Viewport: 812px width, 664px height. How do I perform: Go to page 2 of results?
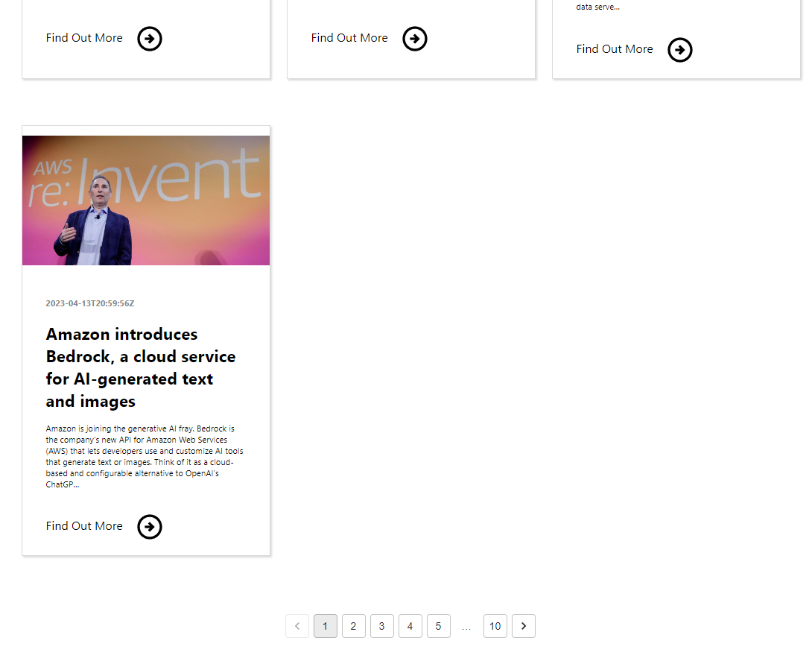tap(354, 626)
